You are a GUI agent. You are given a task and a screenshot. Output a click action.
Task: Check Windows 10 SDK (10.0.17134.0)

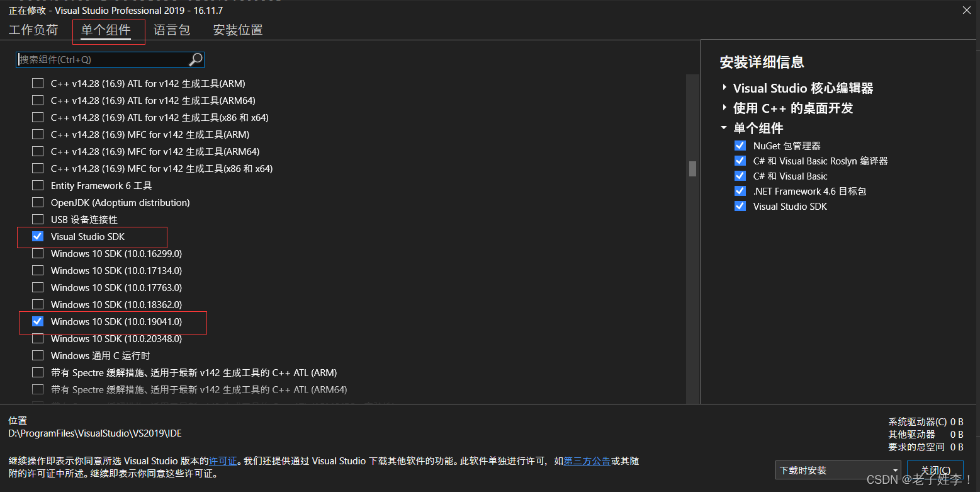point(38,270)
